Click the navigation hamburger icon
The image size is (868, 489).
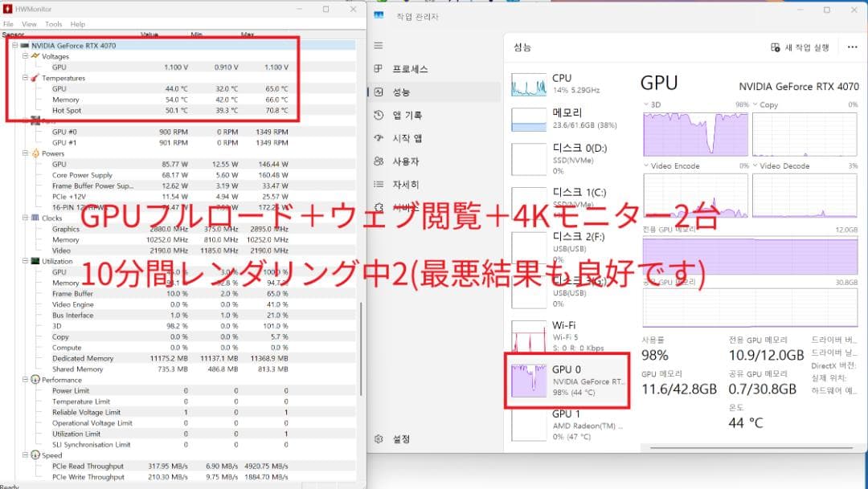point(378,46)
